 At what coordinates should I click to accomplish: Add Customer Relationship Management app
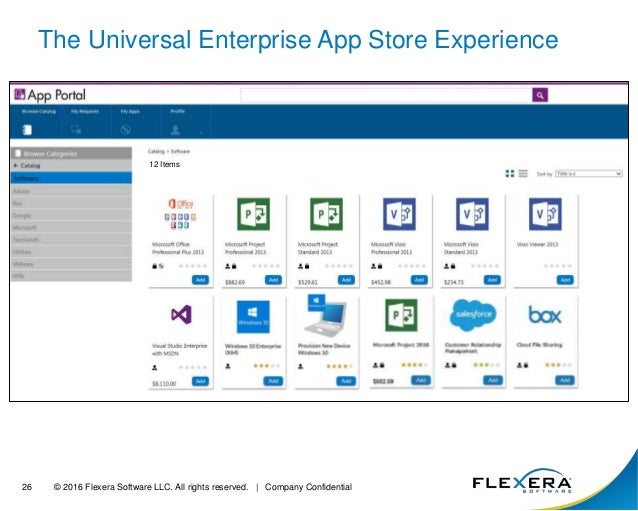tap(493, 380)
